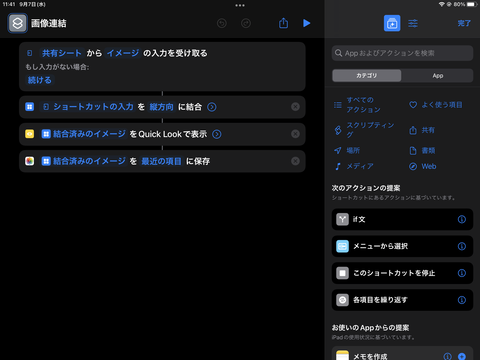Remove the Quick Look action
The width and height of the screenshot is (480, 360).
click(295, 134)
